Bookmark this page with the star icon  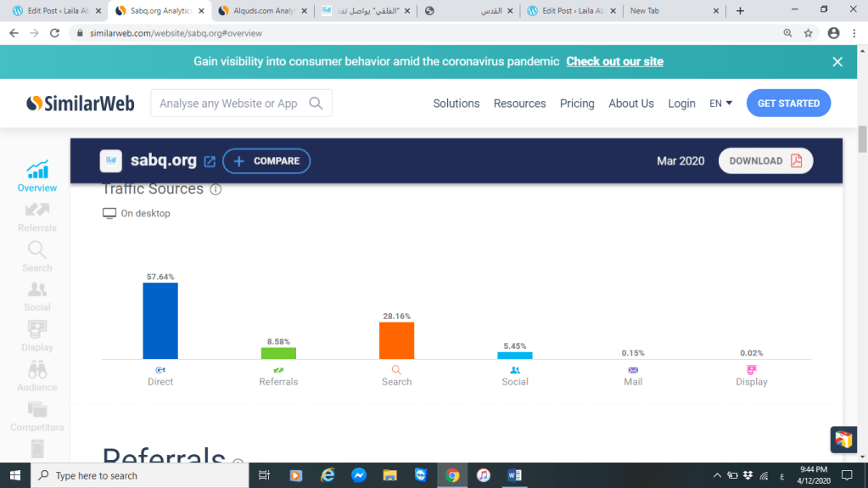click(808, 33)
